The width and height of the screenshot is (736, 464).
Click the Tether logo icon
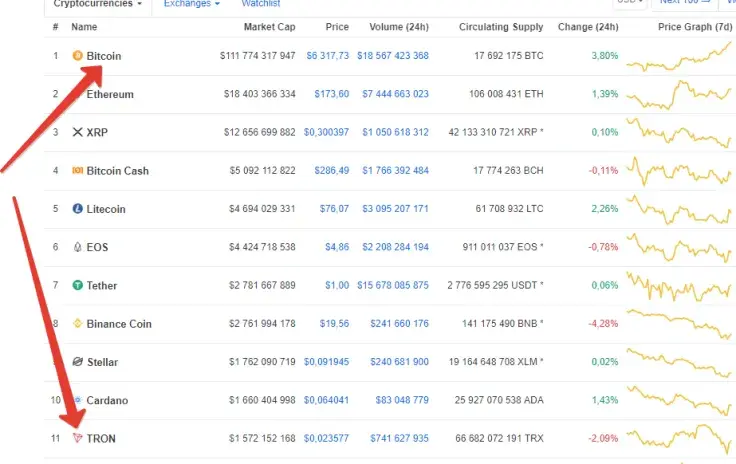point(78,285)
